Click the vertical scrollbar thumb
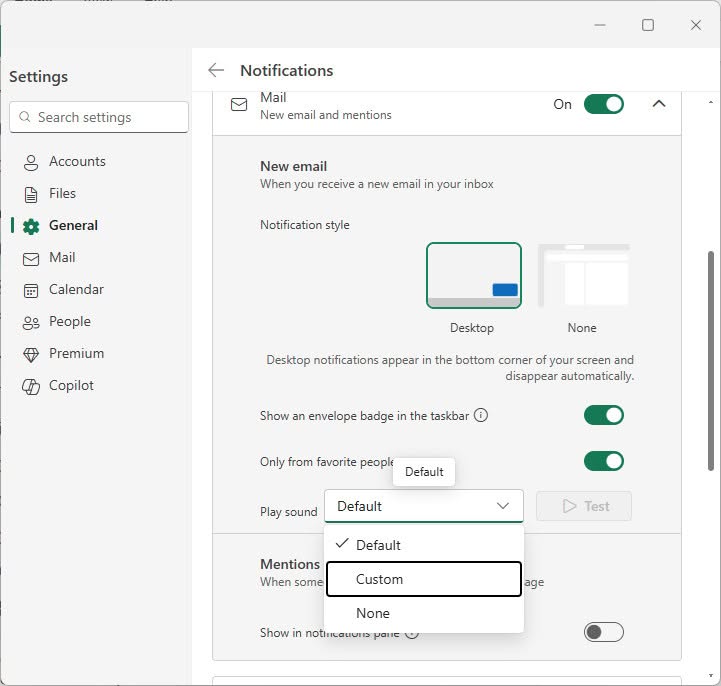Viewport: 721px width, 686px height. [710, 361]
